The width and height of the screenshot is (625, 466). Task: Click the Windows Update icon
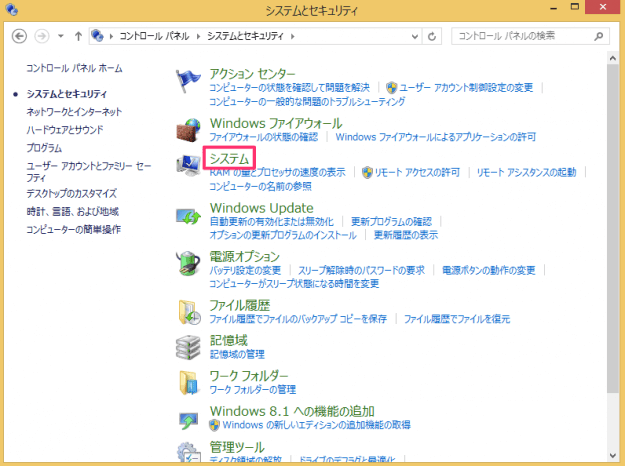(188, 215)
